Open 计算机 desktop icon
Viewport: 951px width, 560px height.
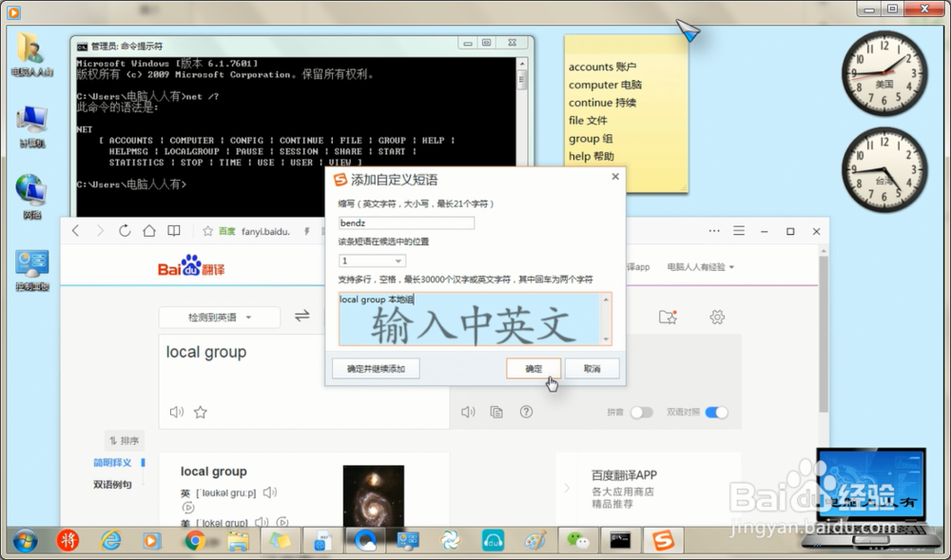pyautogui.click(x=32, y=126)
